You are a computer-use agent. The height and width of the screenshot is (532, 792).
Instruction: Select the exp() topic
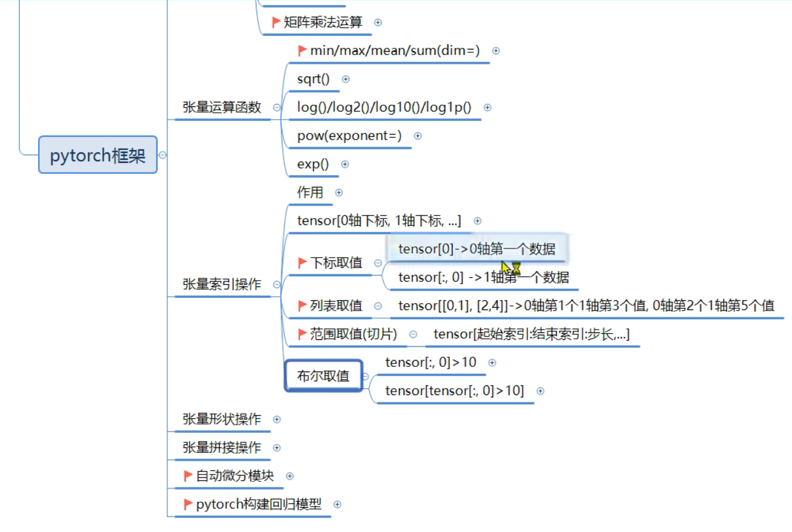(313, 164)
